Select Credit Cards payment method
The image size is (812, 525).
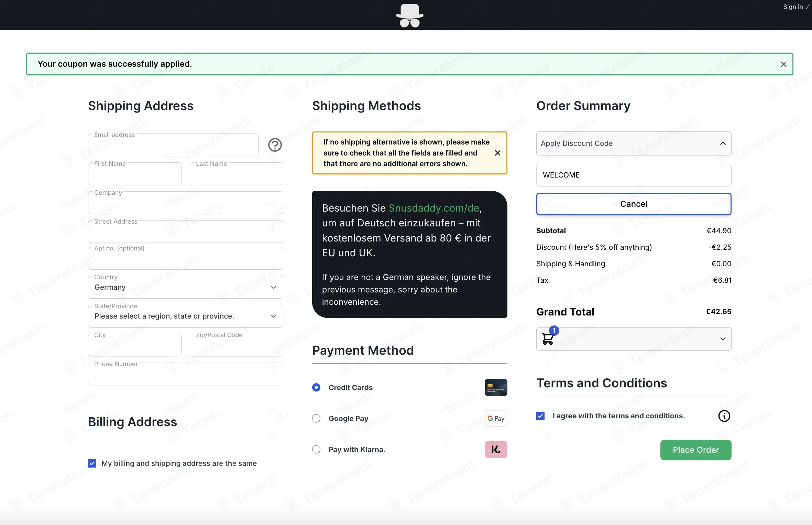(x=316, y=387)
